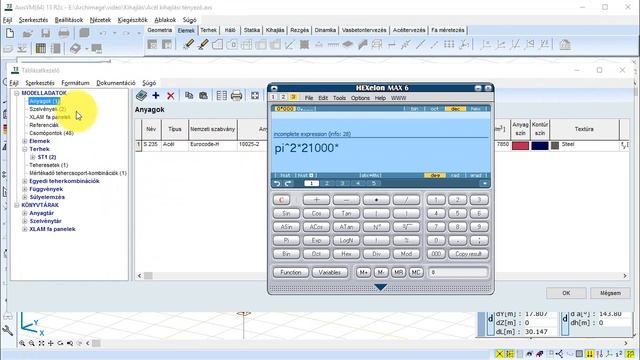Click the Function button in calculator
The height and width of the screenshot is (360, 640).
pyautogui.click(x=291, y=272)
